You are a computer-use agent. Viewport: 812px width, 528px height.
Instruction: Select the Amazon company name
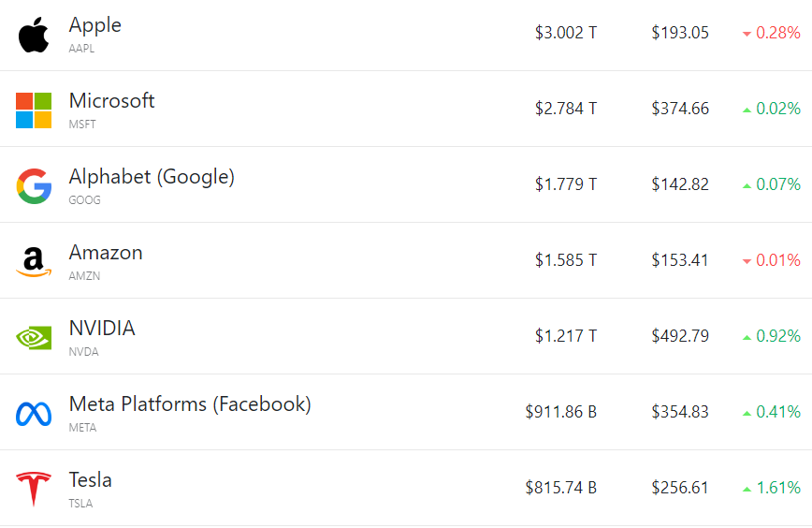click(x=106, y=253)
